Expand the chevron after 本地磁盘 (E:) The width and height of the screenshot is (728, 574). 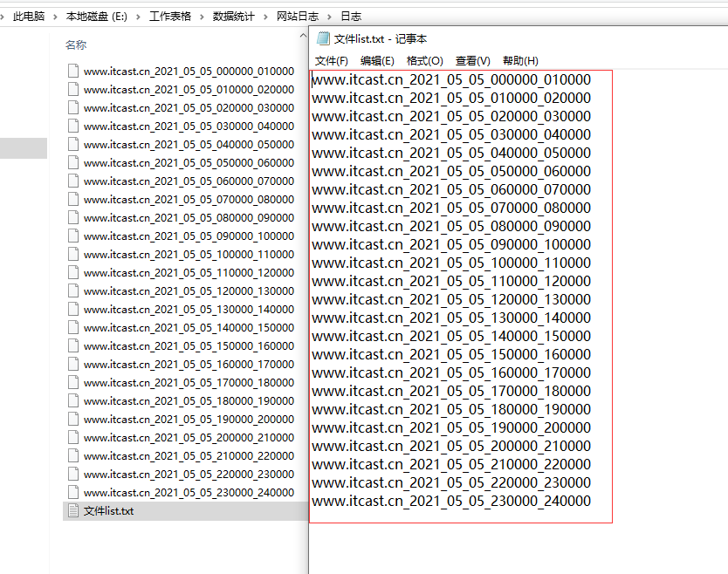point(138,17)
